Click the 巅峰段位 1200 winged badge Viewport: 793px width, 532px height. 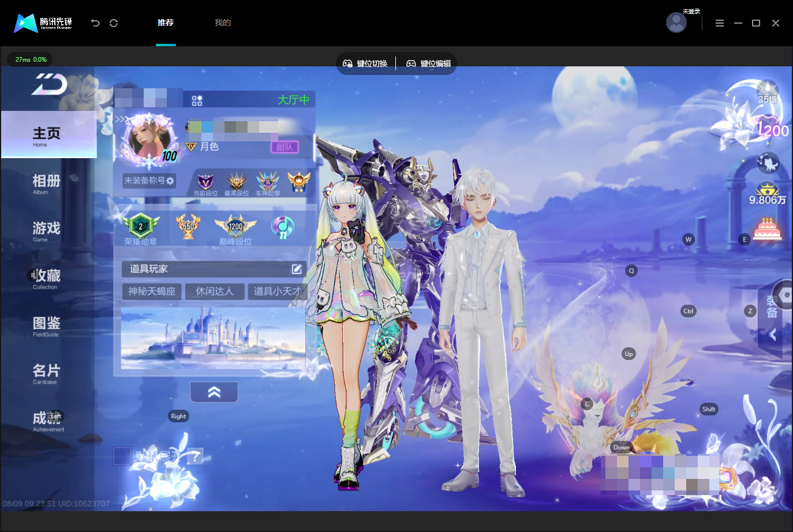[x=235, y=229]
